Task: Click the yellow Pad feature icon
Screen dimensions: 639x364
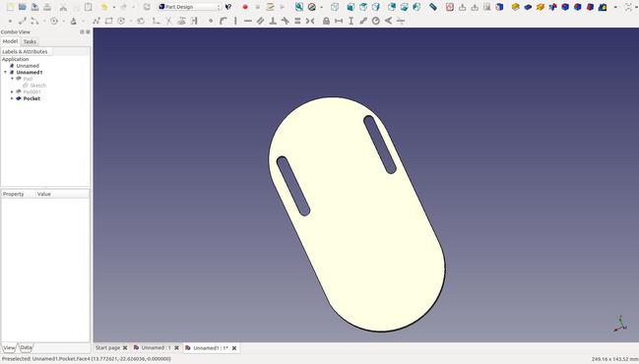Action: 516,7
